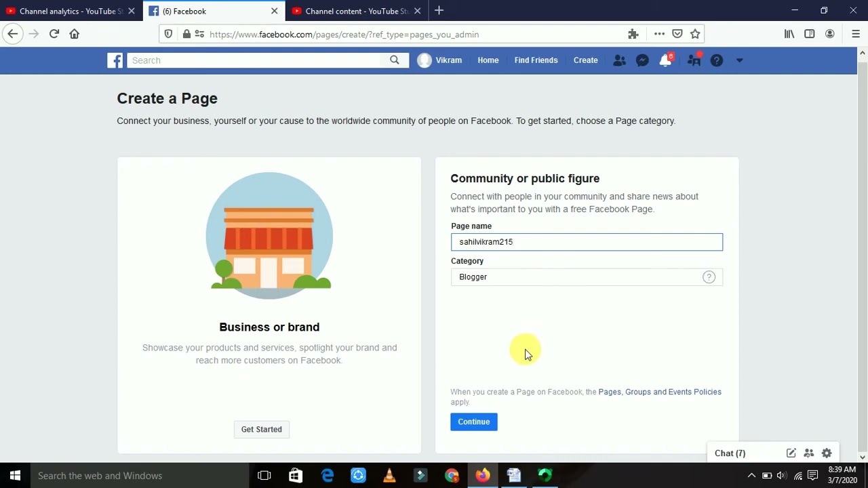Click the search magnifier icon
The width and height of the screenshot is (868, 488).
(x=395, y=60)
